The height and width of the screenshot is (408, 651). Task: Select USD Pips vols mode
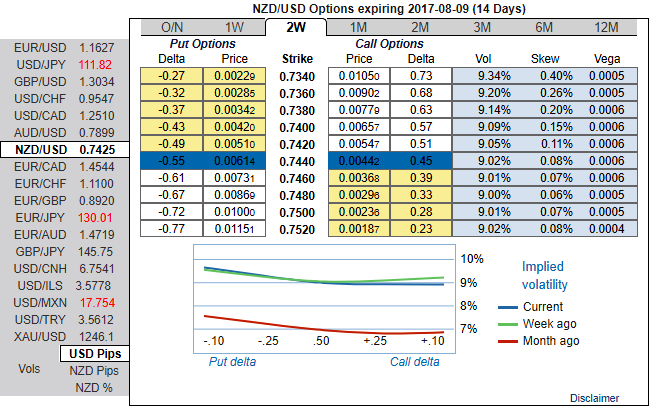[95, 354]
